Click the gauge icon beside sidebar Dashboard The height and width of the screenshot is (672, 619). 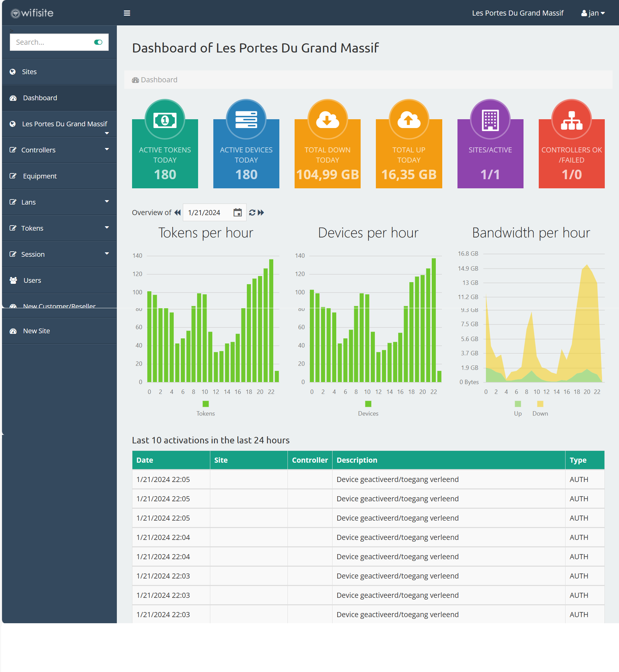[13, 98]
